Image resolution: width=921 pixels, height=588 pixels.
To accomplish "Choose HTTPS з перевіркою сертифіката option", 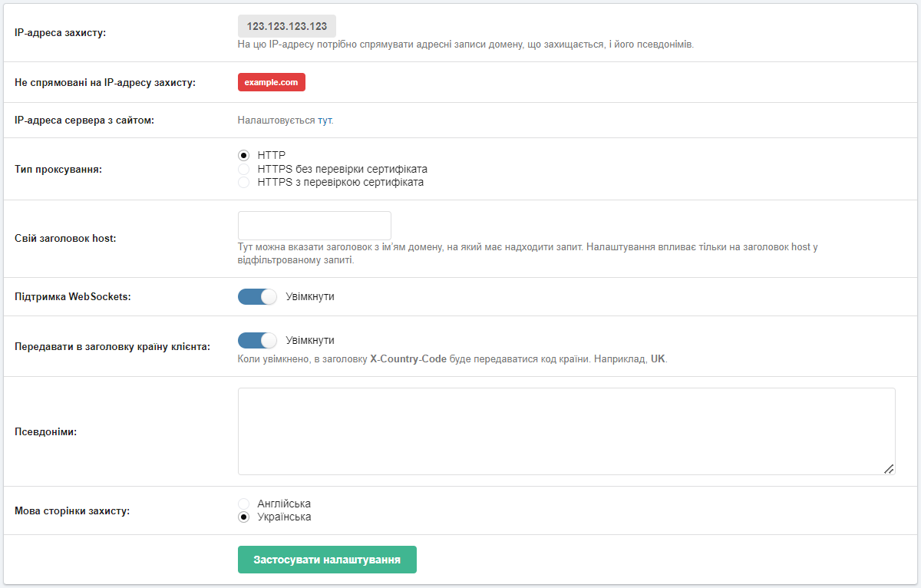I will coord(244,183).
